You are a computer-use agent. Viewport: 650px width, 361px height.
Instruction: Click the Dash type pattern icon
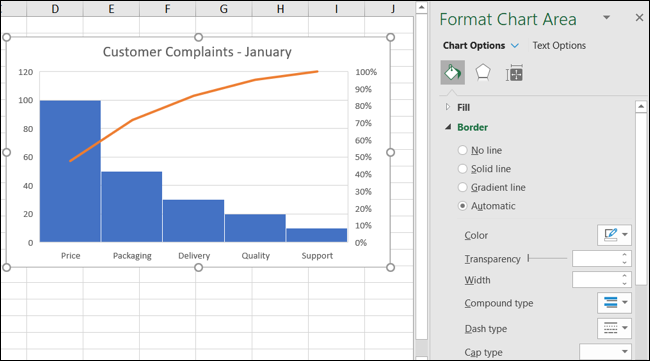[610, 328]
